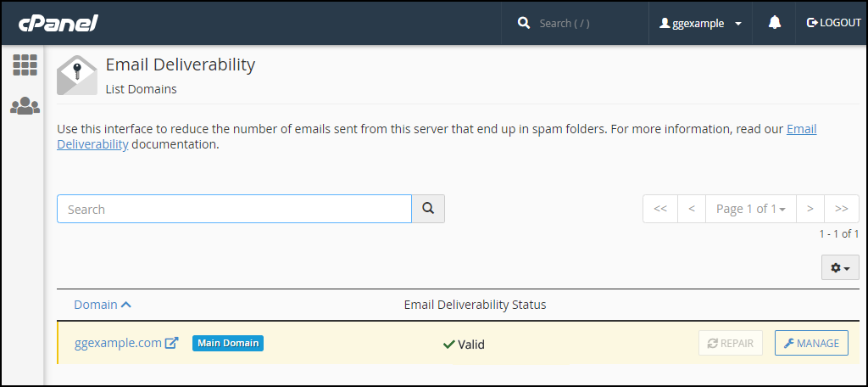Open the Page 1 of 1 dropdown

[x=751, y=209]
